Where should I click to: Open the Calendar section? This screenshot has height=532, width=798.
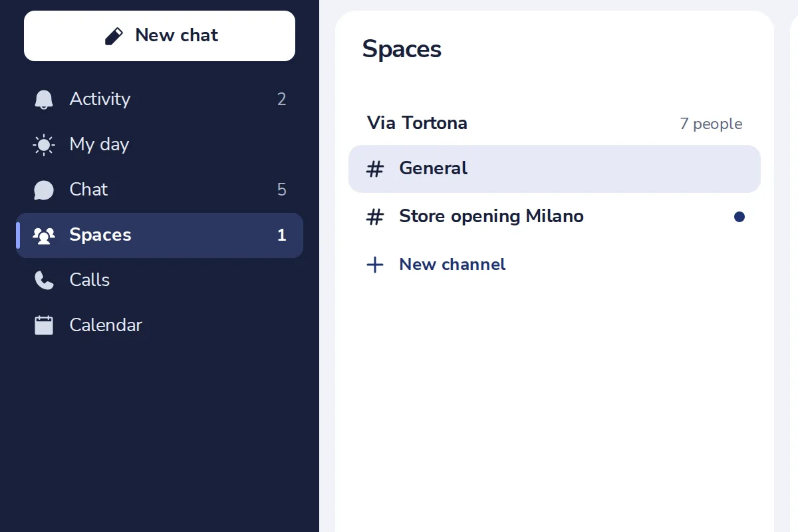tap(160, 326)
